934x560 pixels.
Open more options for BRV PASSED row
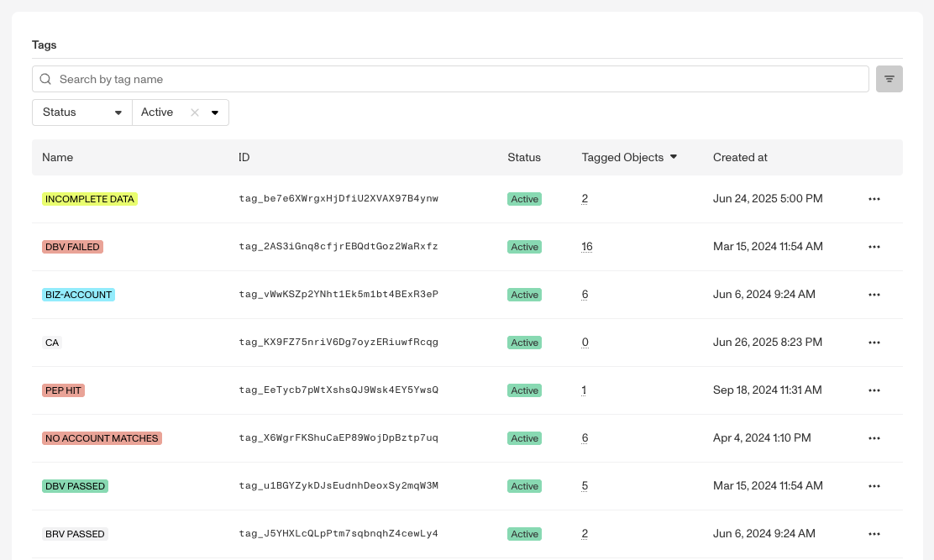pos(874,535)
